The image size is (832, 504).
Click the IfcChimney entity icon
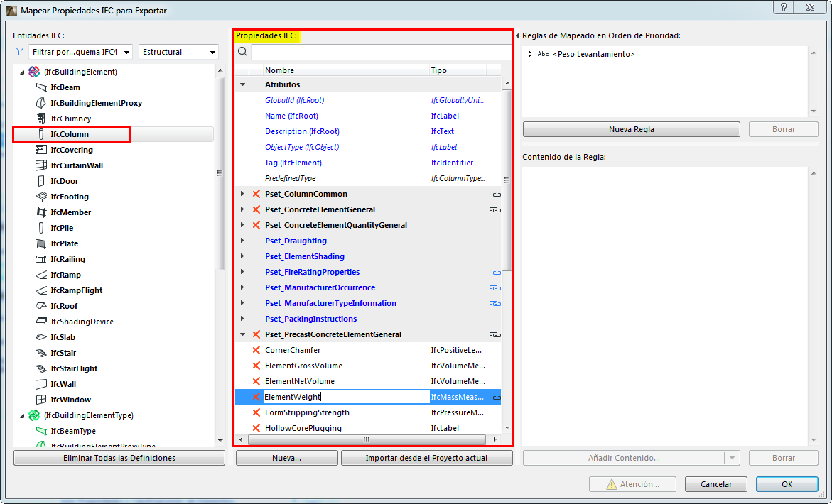point(41,119)
